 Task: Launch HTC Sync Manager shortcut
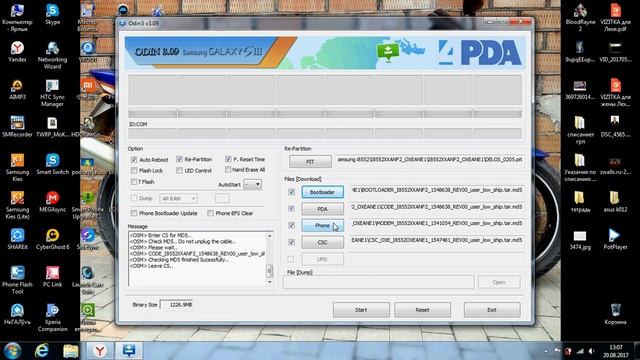52,93
